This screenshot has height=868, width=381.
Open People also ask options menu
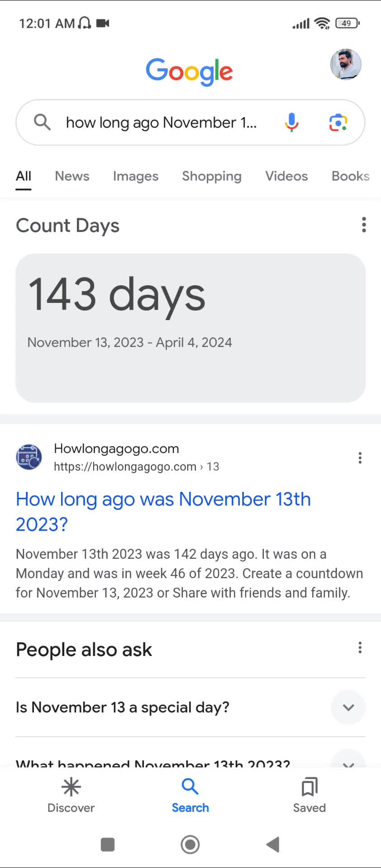point(360,648)
